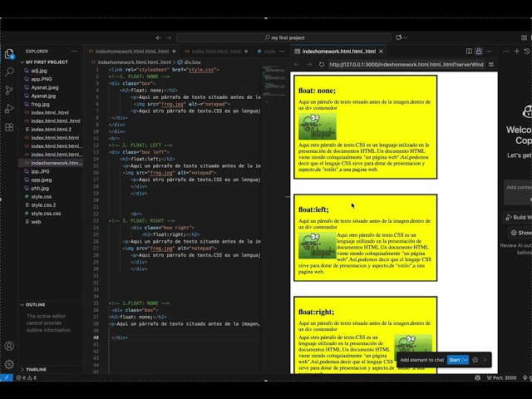The height and width of the screenshot is (399, 532).
Task: Open the Accounts menu icon
Action: pos(9,346)
